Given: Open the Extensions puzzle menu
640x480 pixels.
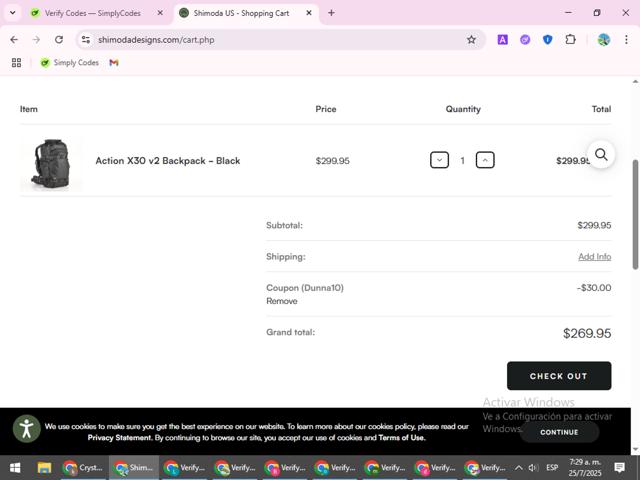Looking at the screenshot, I should pos(570,40).
